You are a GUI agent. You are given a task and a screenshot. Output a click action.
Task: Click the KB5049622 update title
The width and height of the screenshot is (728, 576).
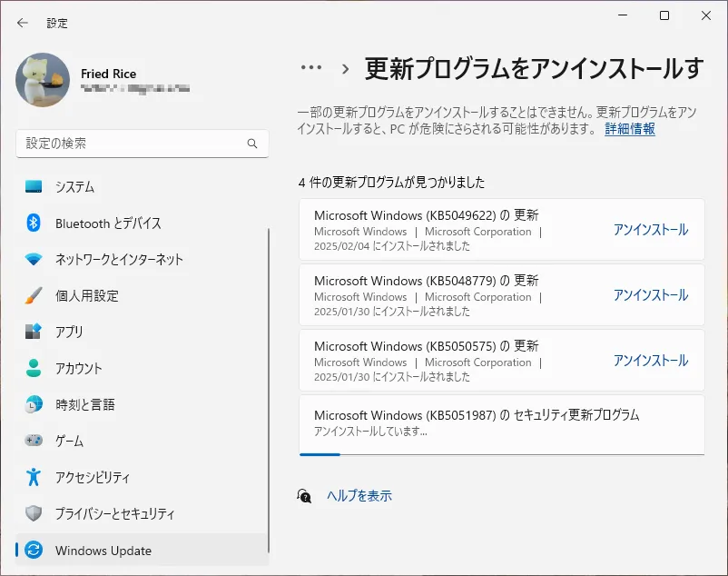click(427, 215)
